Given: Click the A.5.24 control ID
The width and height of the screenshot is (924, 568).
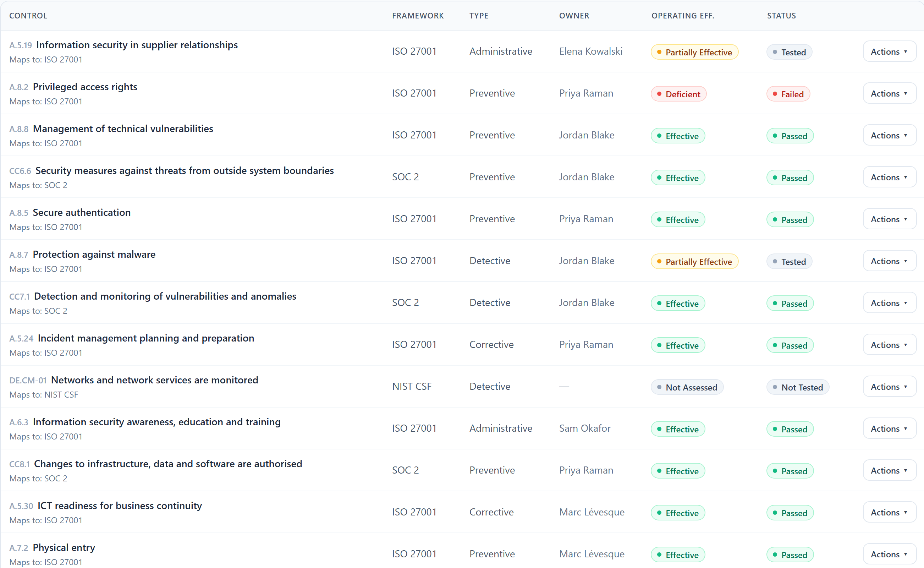Looking at the screenshot, I should [x=21, y=338].
